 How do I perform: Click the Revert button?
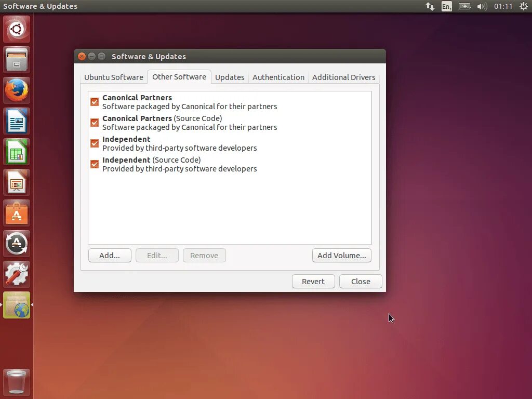point(313,281)
